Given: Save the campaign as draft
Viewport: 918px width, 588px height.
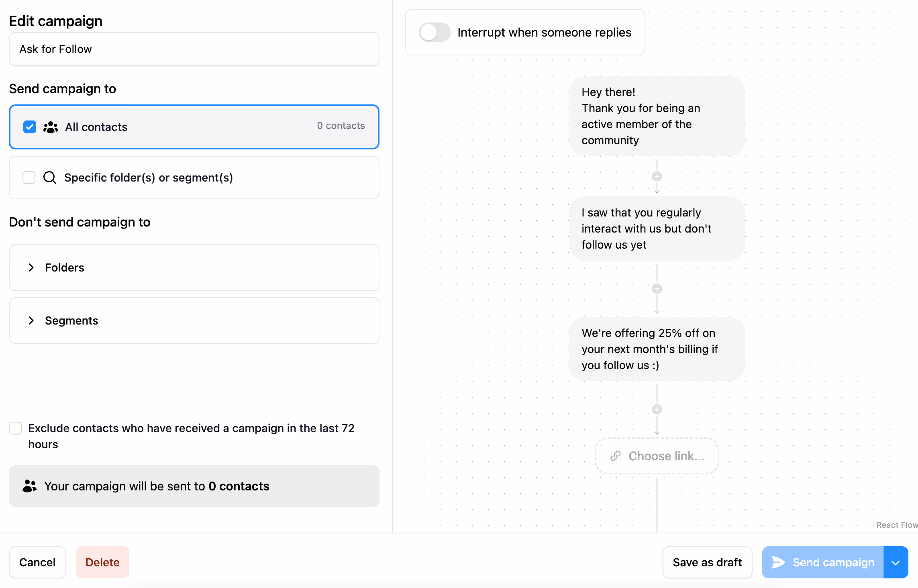Looking at the screenshot, I should click(x=707, y=562).
